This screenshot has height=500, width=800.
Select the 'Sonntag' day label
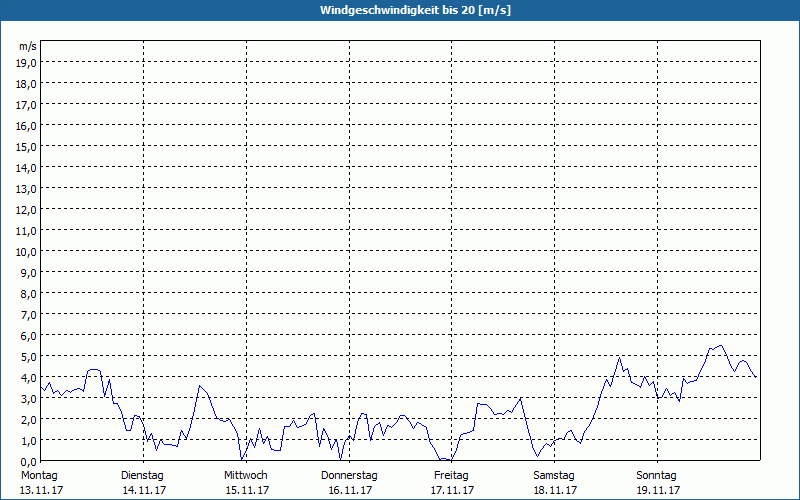[657, 475]
